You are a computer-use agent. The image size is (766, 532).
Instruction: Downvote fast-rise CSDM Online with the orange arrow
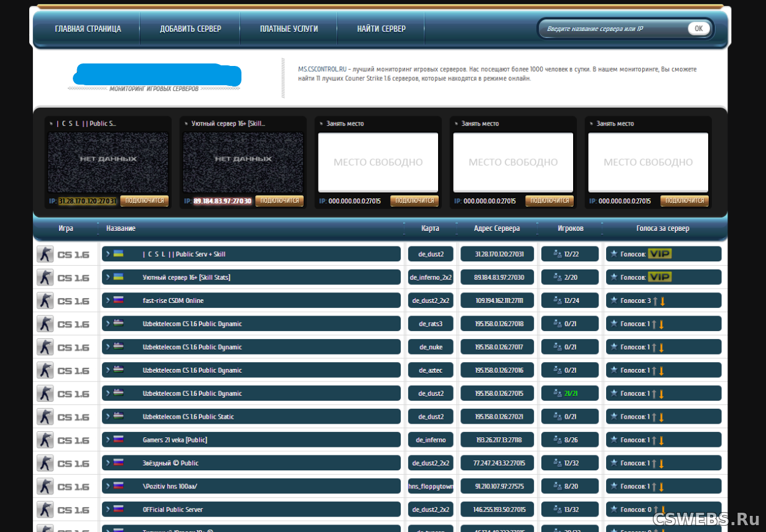coord(663,301)
